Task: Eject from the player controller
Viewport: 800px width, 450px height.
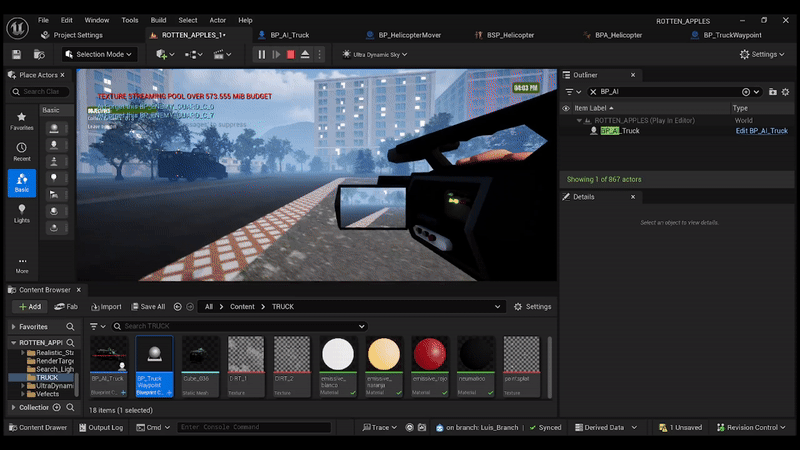Action: (x=305, y=54)
